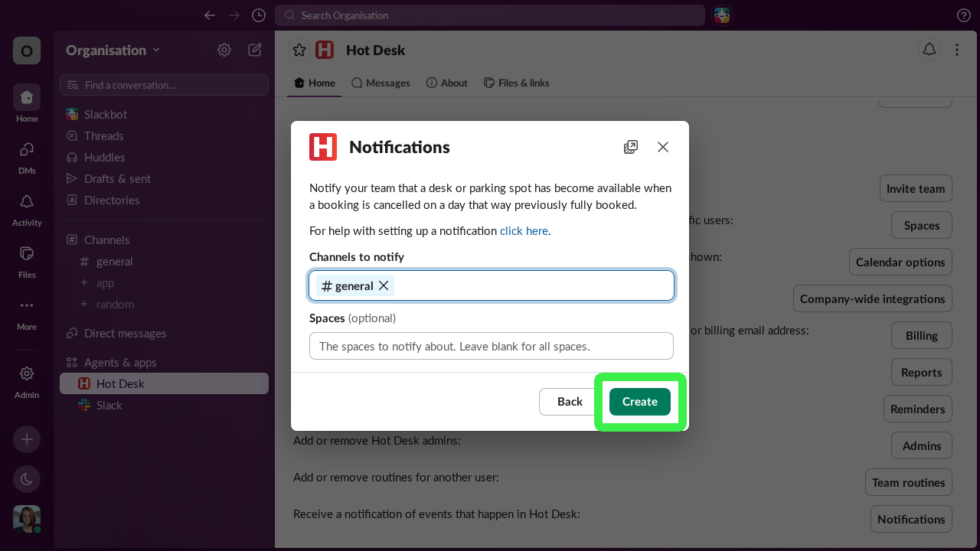Star the Hot Desk app
This screenshot has height=551, width=980.
(299, 50)
